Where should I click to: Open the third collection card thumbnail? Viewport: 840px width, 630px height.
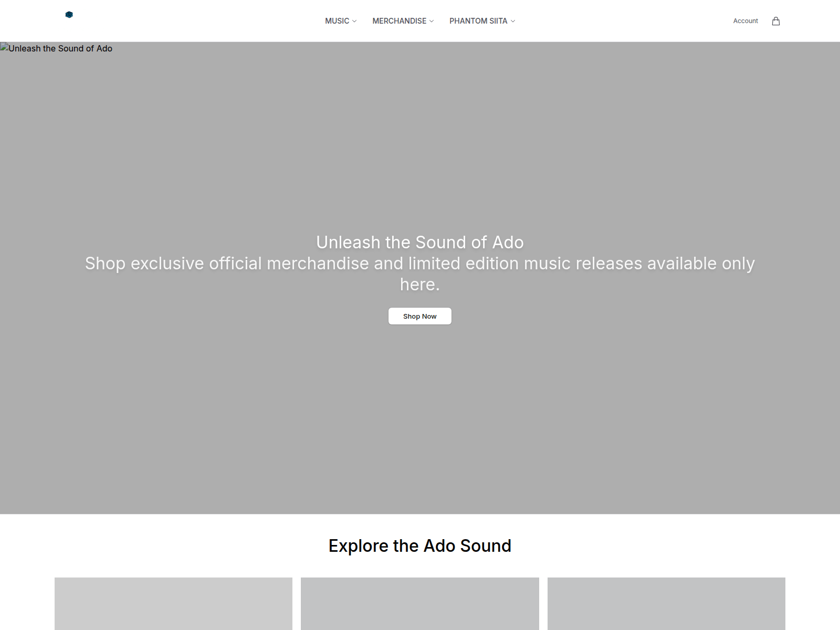(x=666, y=604)
